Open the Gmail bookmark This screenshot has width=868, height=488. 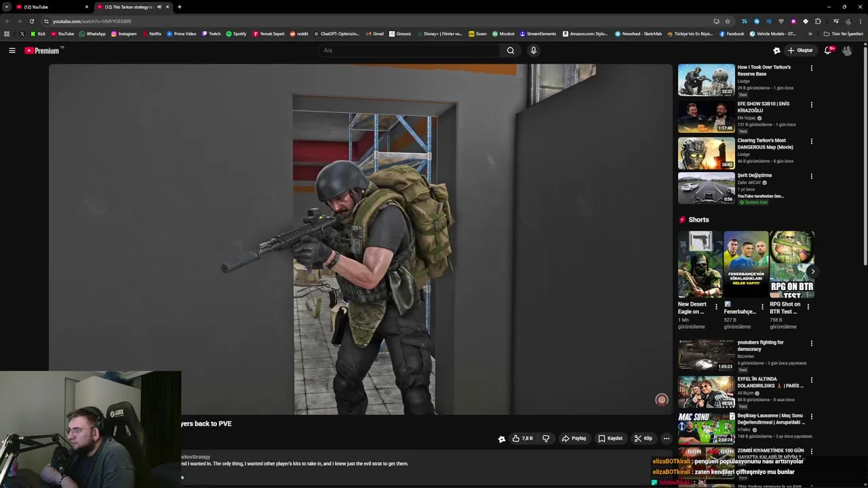coord(375,33)
